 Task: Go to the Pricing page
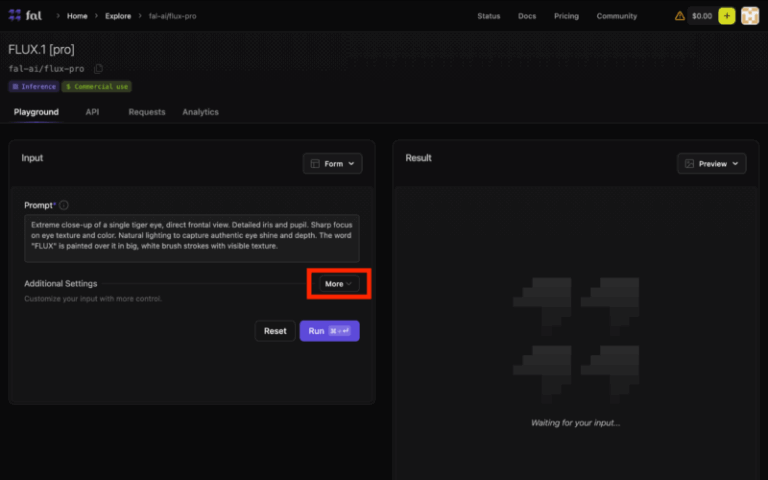(566, 16)
